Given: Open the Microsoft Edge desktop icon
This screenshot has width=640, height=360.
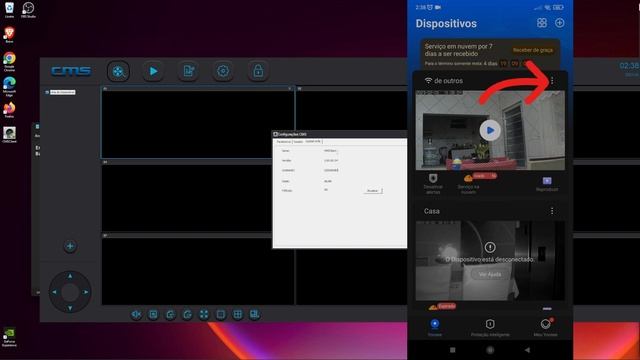Looking at the screenshot, I should tap(9, 87).
